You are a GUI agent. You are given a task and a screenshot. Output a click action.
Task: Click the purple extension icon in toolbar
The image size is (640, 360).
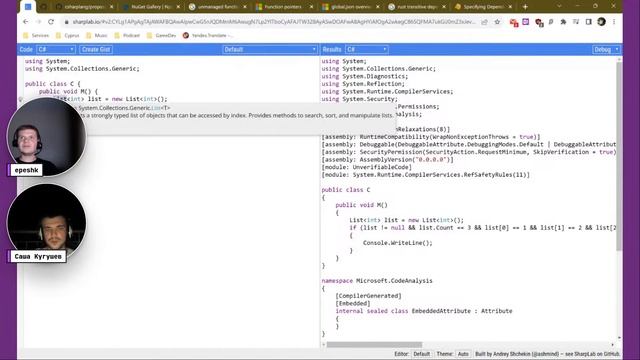526,22
